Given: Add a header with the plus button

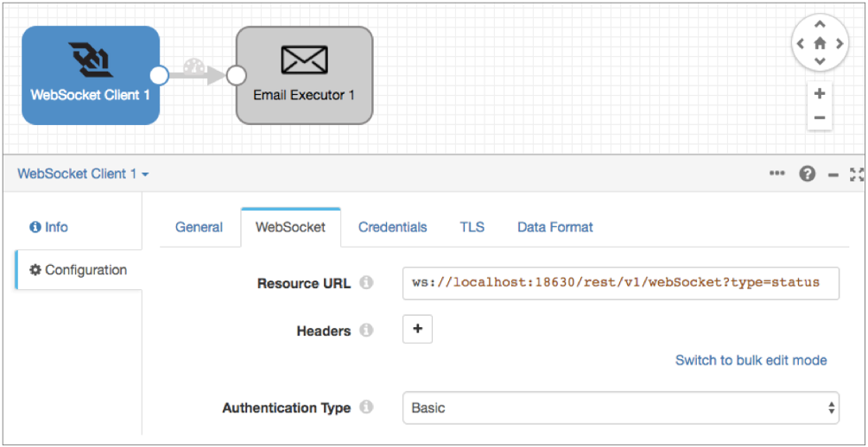Looking at the screenshot, I should point(417,330).
